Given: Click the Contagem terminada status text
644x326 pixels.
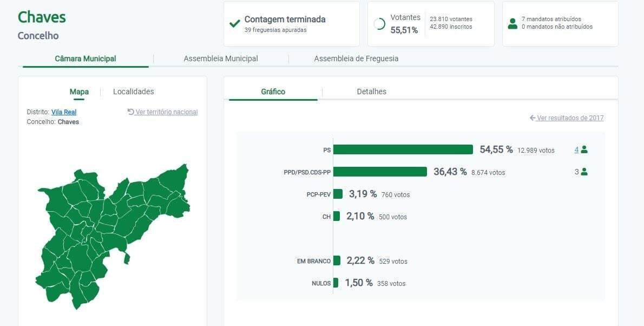Looking at the screenshot, I should (x=285, y=19).
